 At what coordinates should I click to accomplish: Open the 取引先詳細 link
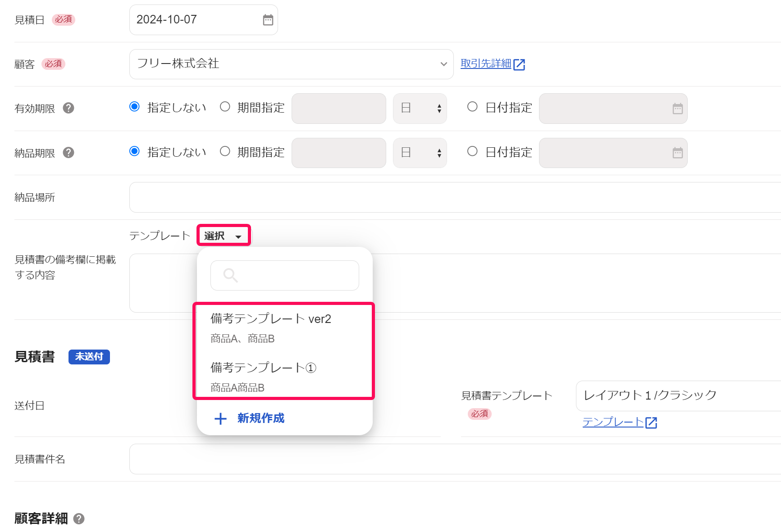pos(485,64)
